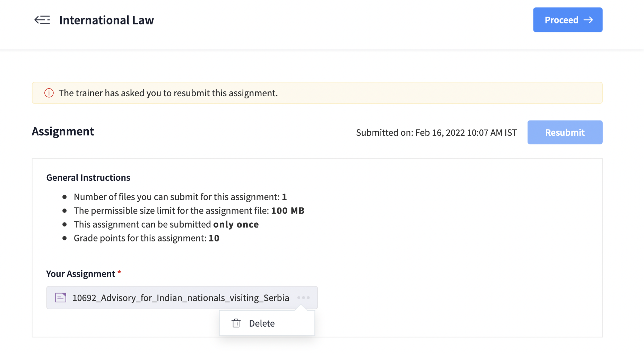Click the arrow icon inside Proceed
Screen dimensions: 644x354
tap(588, 20)
